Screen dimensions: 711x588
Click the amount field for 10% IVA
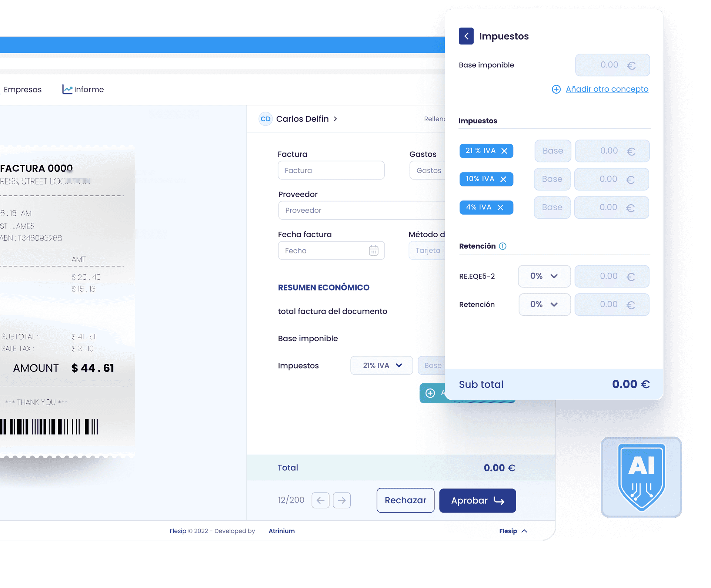(612, 179)
